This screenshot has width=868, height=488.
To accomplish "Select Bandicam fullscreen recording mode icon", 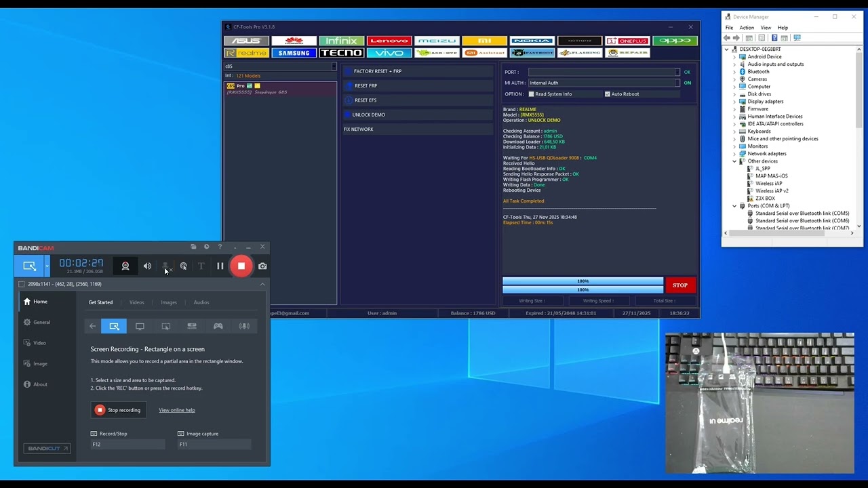I will 140,326.
